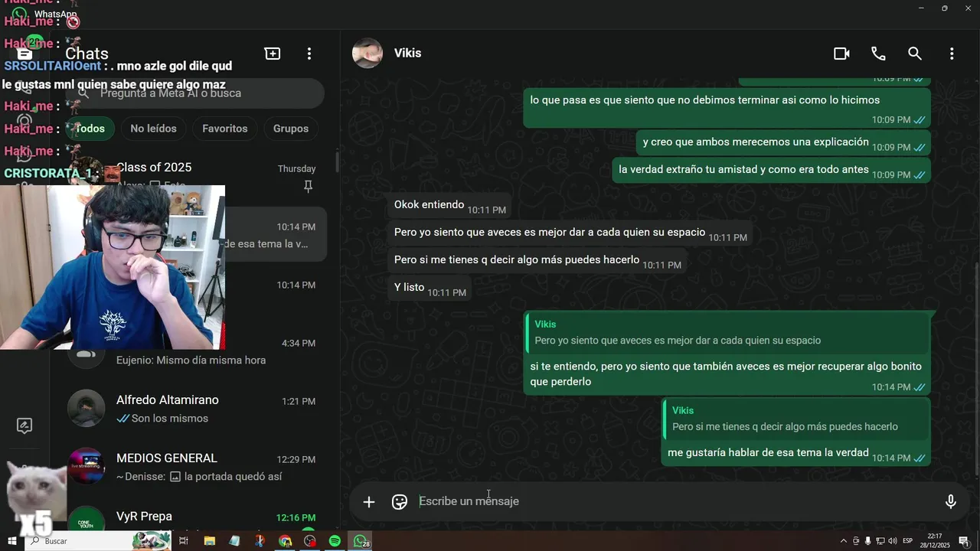Open Task View on taskbar
The image size is (980, 551).
click(x=184, y=541)
